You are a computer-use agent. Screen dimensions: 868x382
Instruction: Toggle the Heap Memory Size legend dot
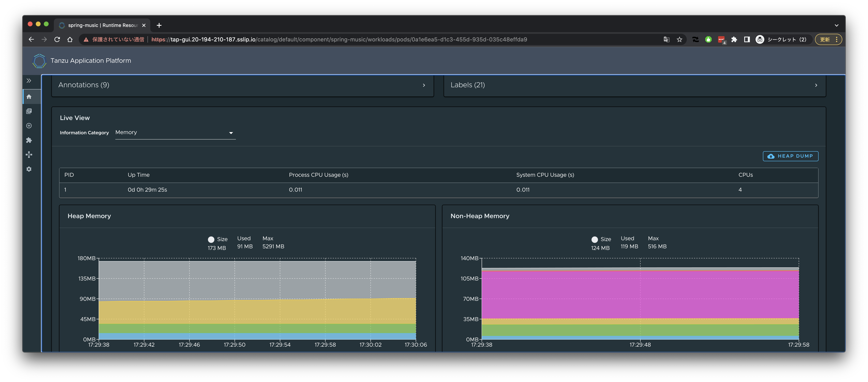point(211,239)
